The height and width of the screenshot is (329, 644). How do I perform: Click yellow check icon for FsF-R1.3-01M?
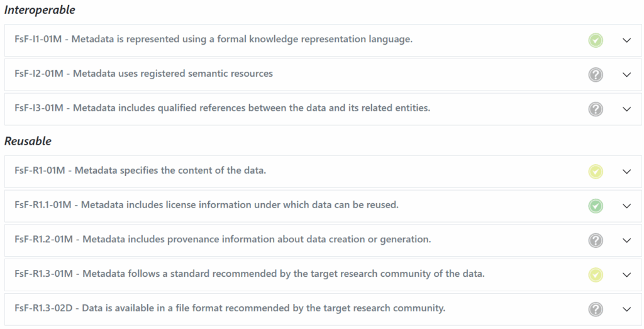pyautogui.click(x=596, y=275)
